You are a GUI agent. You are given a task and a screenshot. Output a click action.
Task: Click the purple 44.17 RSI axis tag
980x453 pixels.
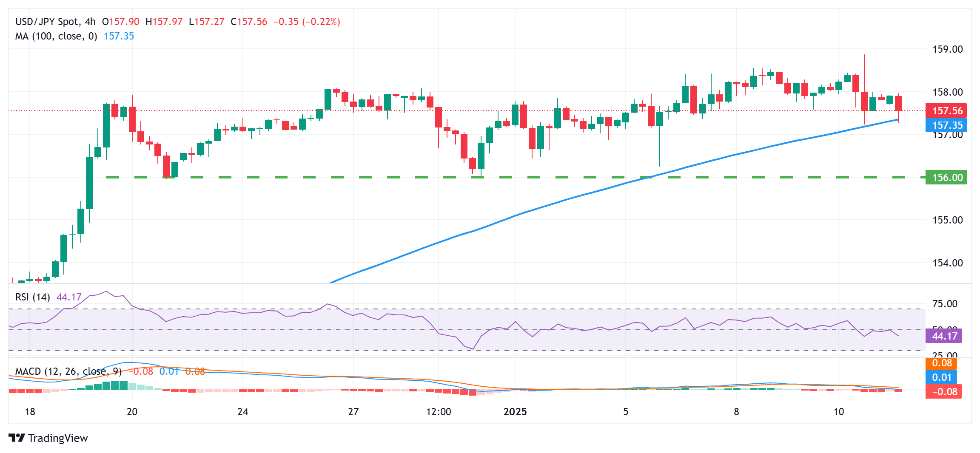[x=944, y=336]
